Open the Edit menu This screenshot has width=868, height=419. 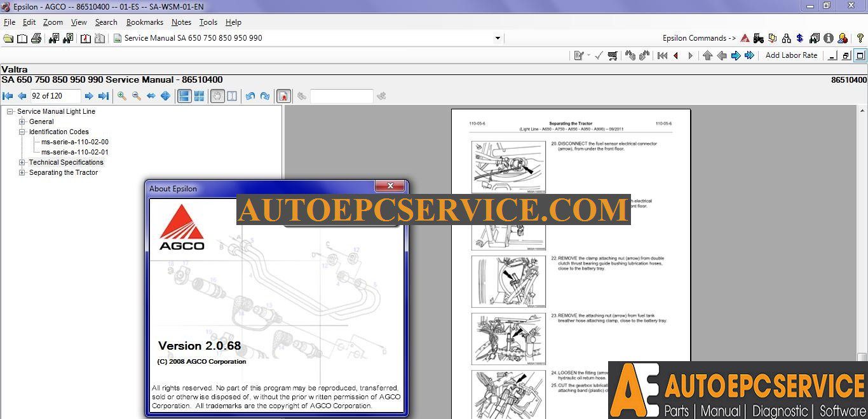(29, 22)
